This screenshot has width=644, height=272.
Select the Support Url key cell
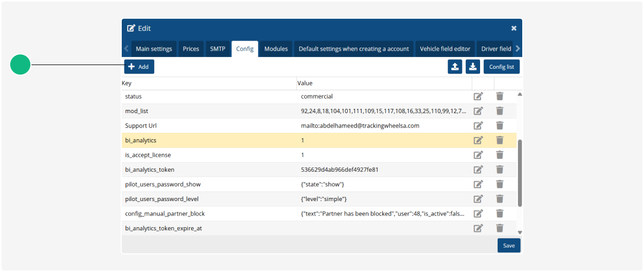[x=209, y=126]
